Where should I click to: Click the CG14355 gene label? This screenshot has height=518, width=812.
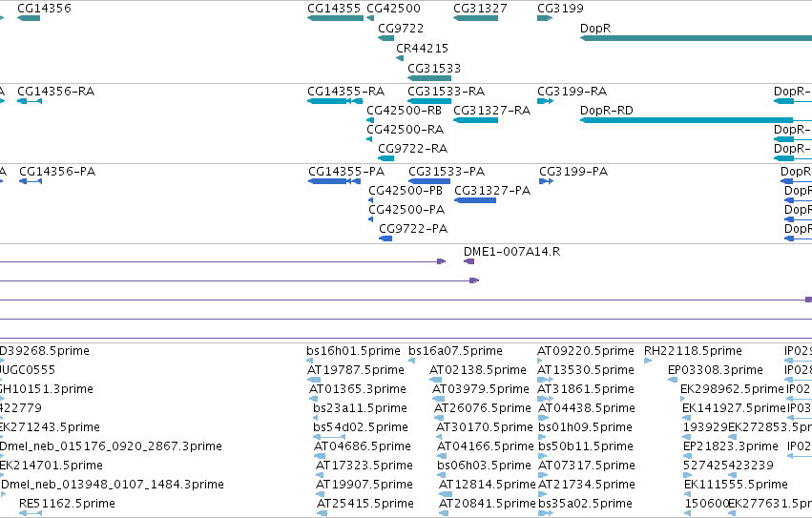(x=334, y=9)
